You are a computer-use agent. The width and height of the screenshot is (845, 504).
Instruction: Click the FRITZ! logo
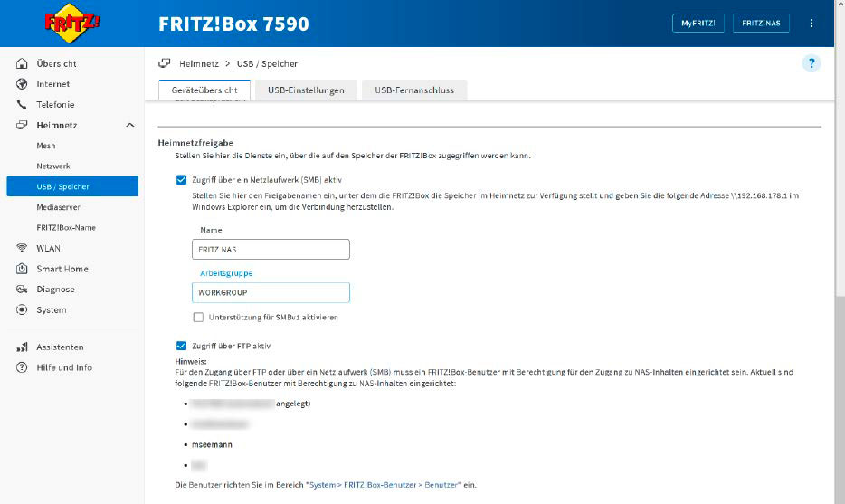point(71,24)
